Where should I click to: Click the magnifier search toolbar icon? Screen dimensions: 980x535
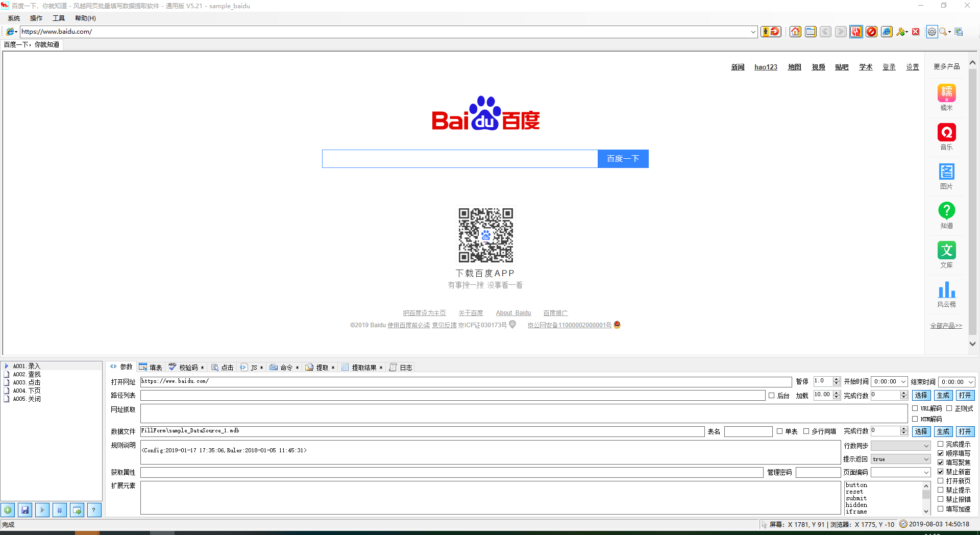click(x=943, y=32)
